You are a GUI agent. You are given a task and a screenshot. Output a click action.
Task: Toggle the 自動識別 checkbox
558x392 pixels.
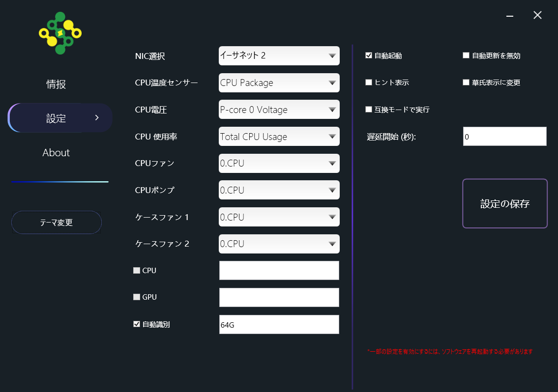[x=137, y=324]
